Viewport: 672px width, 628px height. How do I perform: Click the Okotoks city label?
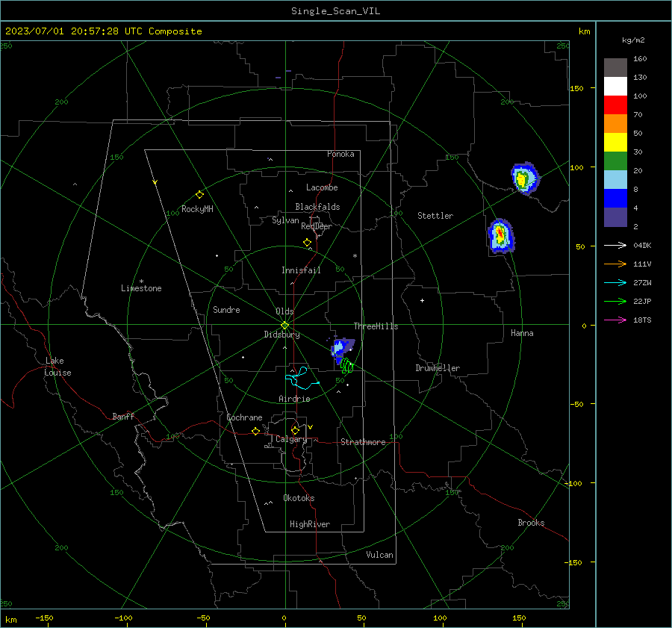pyautogui.click(x=299, y=498)
